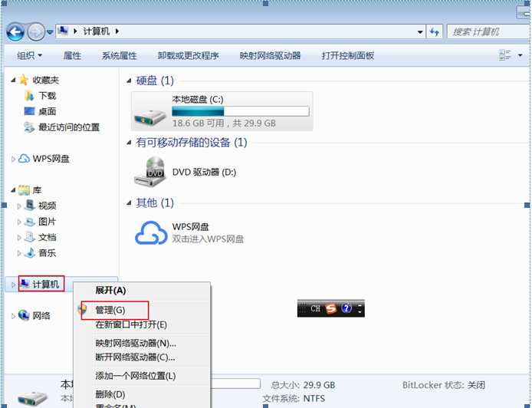This screenshot has height=408, width=532.
Task: Click 计算机 breadcrumb in address bar
Action: point(97,31)
